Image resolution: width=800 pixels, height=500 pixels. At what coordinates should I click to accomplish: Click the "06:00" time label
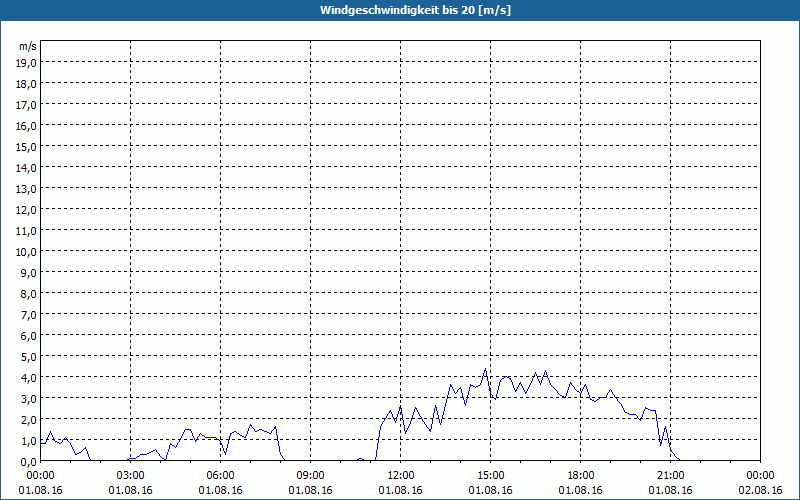(x=220, y=476)
